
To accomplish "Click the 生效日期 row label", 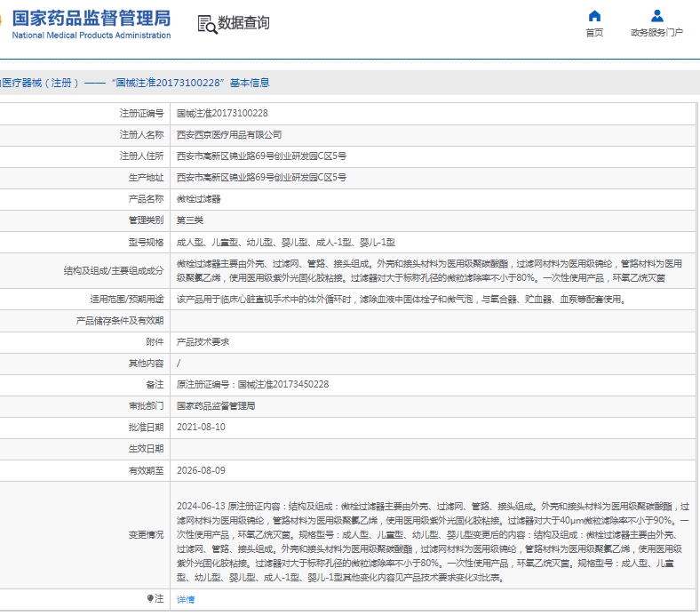I will pos(146,449).
